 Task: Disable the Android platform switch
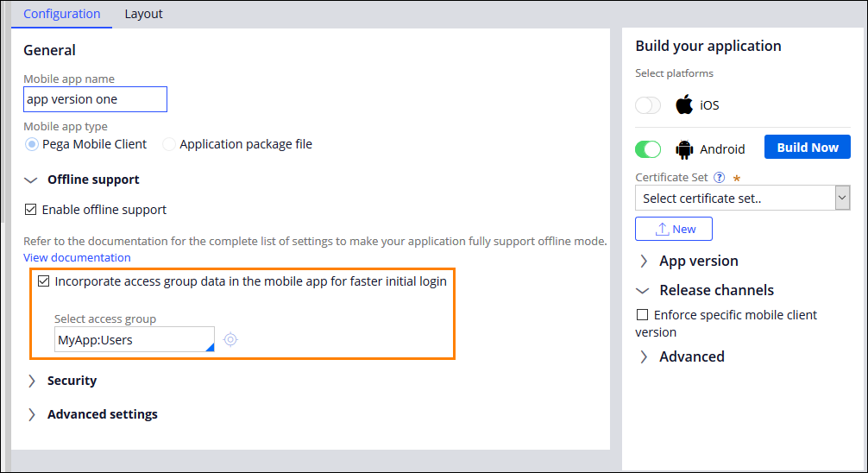coord(648,149)
